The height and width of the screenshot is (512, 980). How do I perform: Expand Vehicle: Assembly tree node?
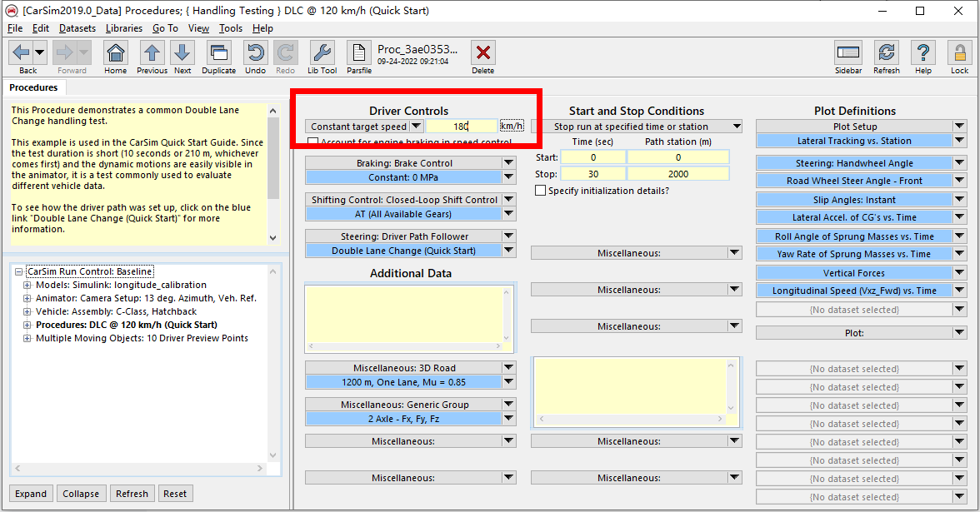pyautogui.click(x=27, y=311)
